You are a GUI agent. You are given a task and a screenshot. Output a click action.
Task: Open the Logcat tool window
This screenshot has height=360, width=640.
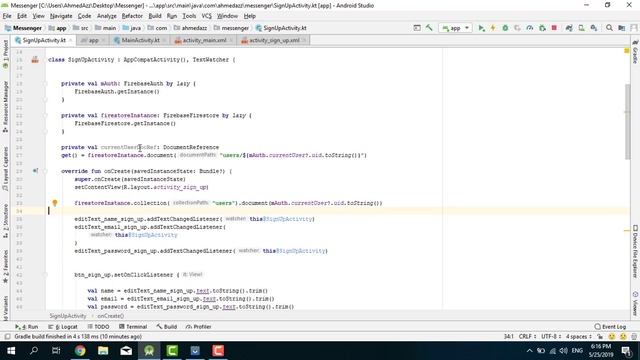point(62,327)
